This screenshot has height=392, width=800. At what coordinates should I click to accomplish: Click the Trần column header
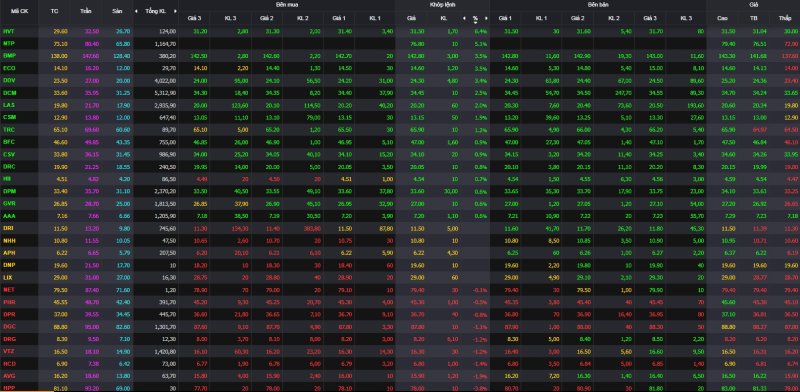86,11
